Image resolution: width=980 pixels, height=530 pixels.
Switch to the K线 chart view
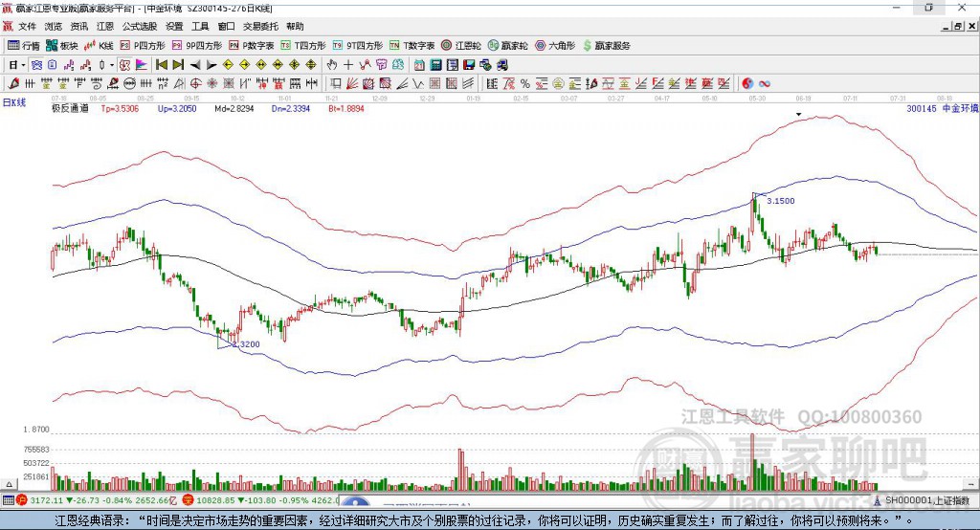click(99, 46)
